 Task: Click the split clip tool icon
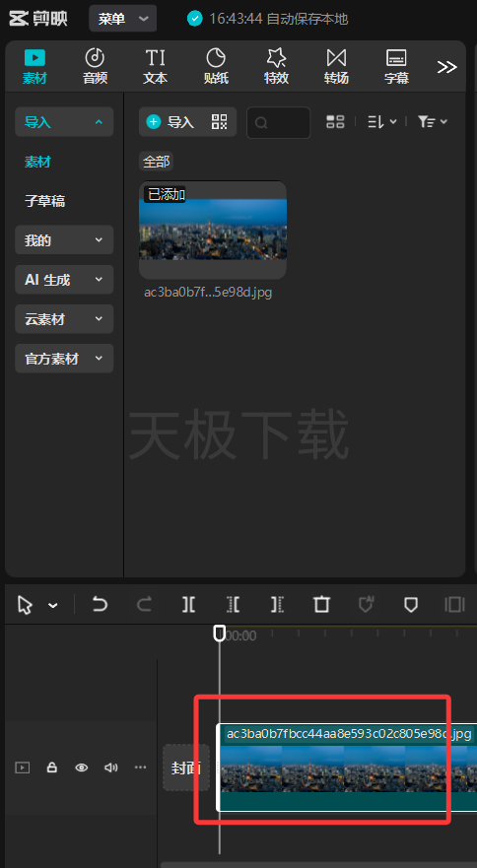(188, 604)
